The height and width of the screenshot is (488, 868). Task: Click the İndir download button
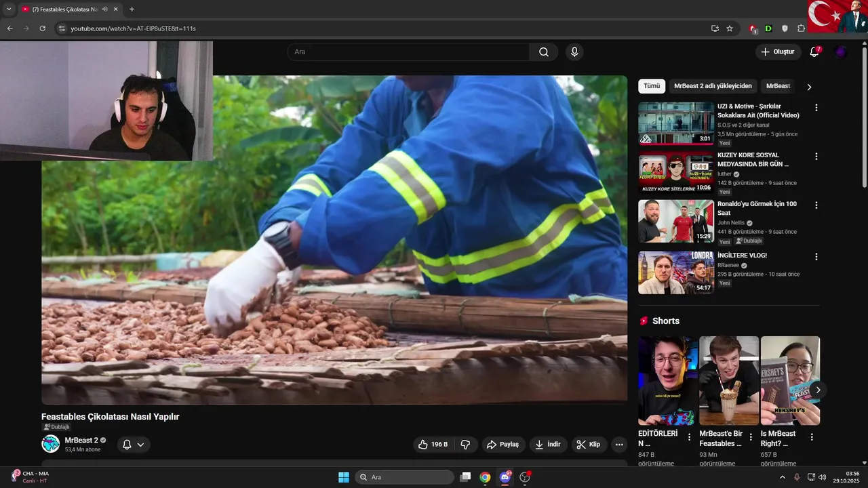[548, 445]
